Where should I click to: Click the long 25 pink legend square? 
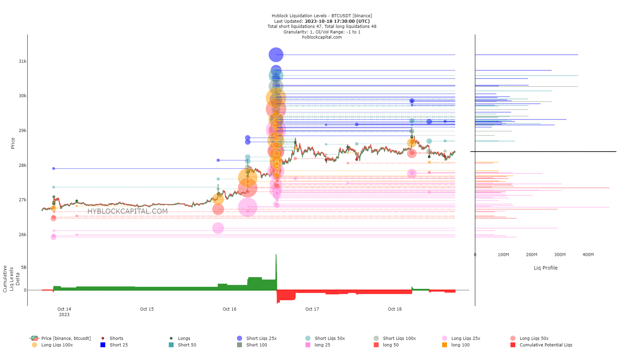(x=308, y=345)
